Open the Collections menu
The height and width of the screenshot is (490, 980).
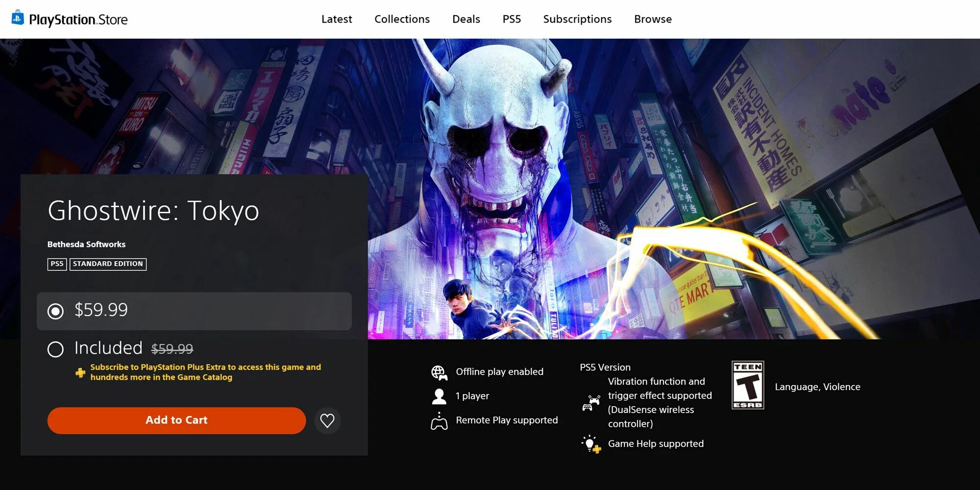(402, 19)
